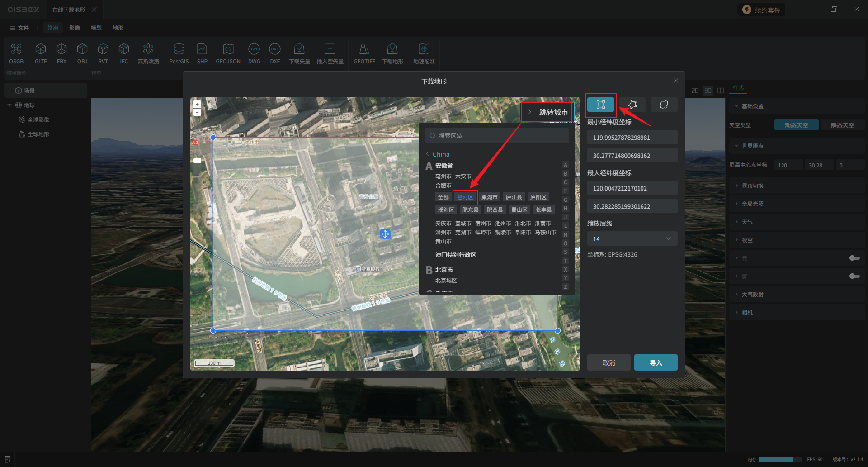
Task: Open the 影像 ribbon tab
Action: pos(75,28)
